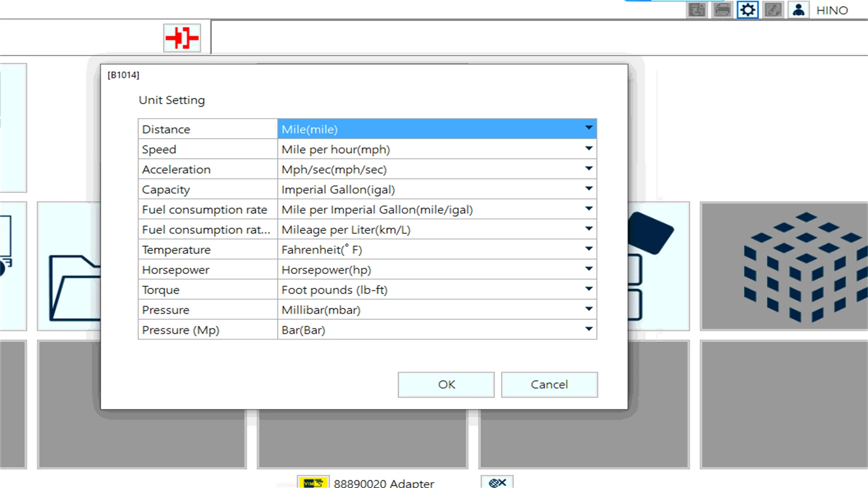Click the truncated Fuel consumption rat... label
Screen dimensions: 868x488
coord(206,230)
